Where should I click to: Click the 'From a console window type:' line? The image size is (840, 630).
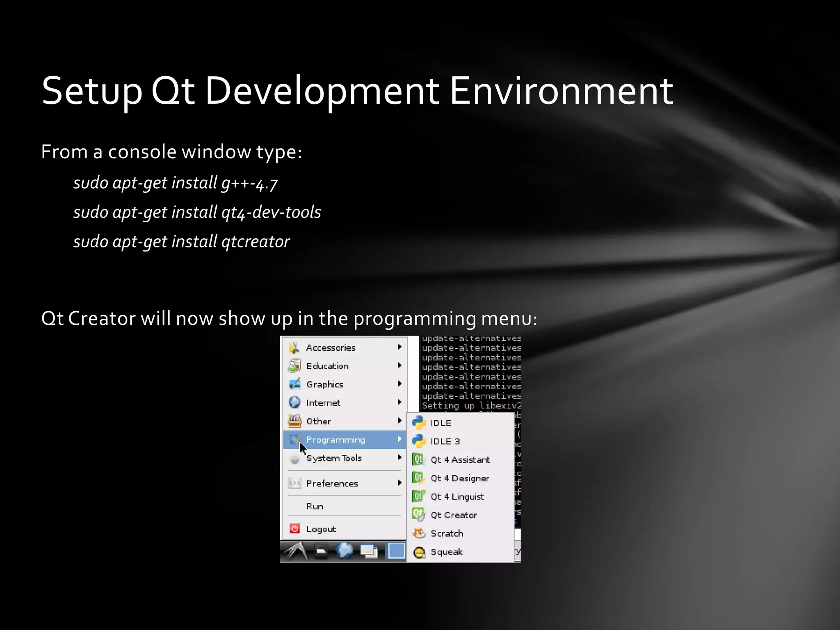pos(171,152)
